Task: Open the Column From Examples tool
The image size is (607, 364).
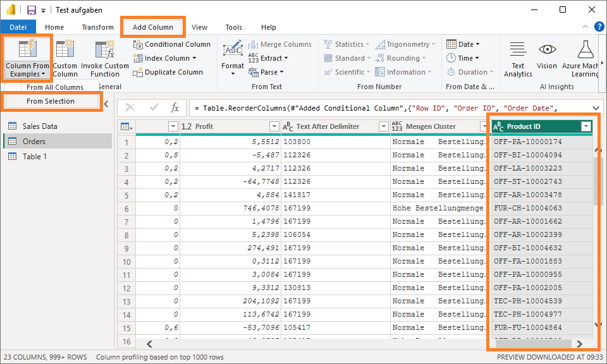Action: pos(27,58)
